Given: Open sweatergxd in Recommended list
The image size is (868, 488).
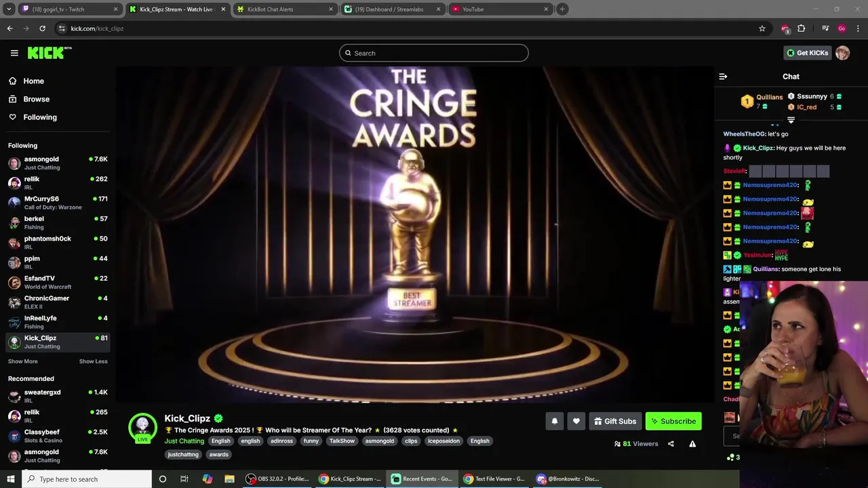Looking at the screenshot, I should click(x=58, y=396).
